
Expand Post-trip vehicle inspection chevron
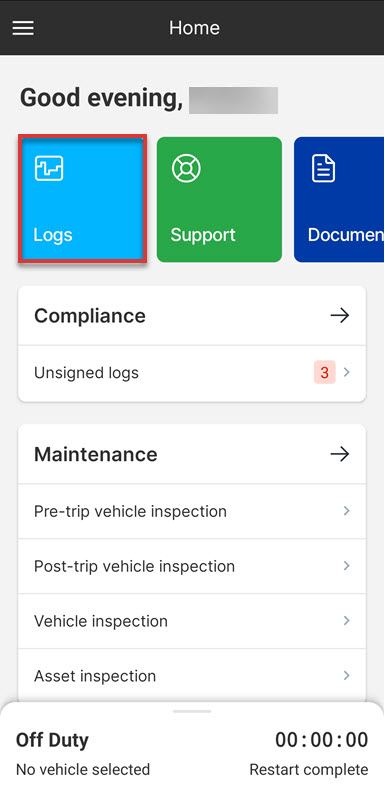click(347, 565)
